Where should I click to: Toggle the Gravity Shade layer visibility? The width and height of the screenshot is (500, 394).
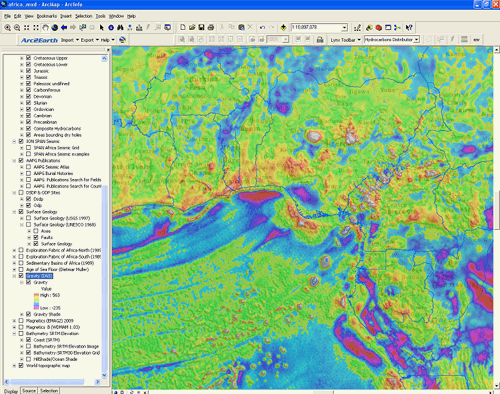(x=29, y=314)
